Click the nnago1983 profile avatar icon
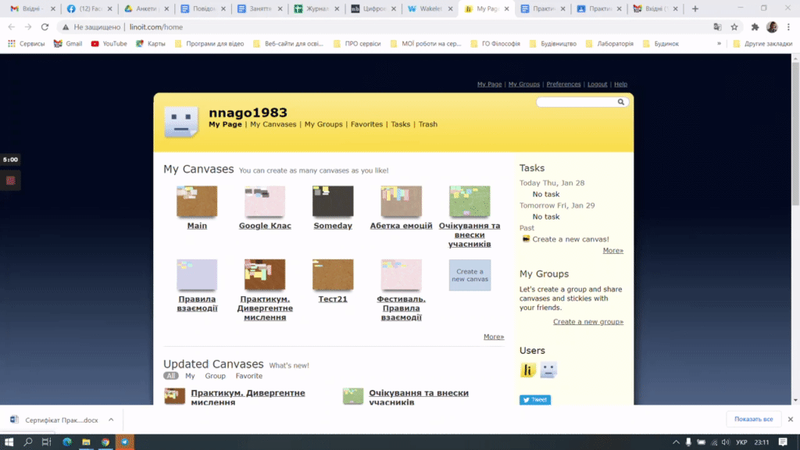Viewport: 800px width, 450px height. click(181, 121)
